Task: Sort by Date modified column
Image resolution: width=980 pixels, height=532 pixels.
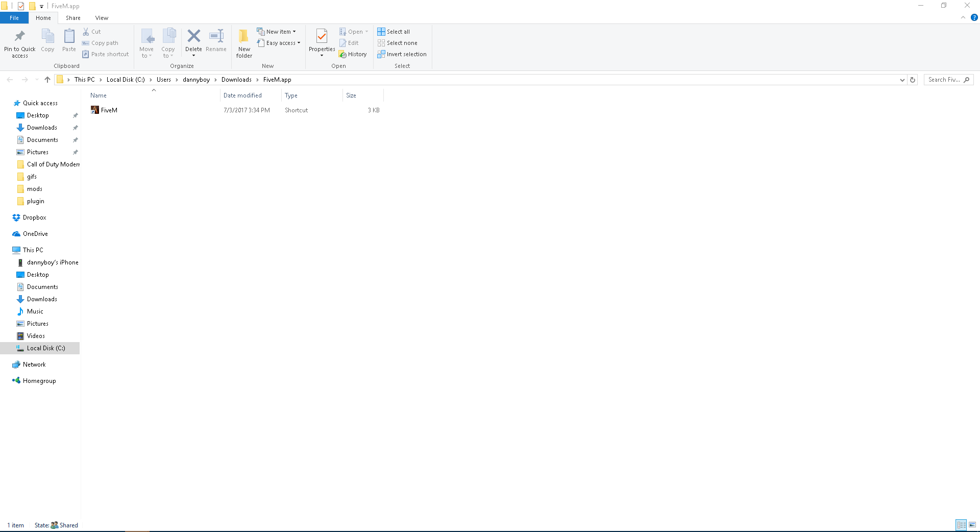Action: [x=251, y=95]
